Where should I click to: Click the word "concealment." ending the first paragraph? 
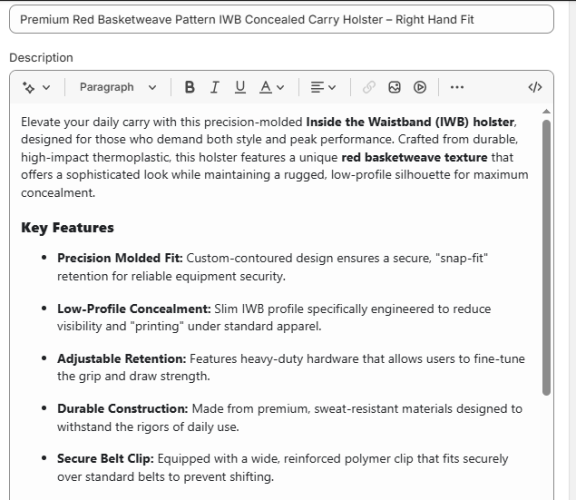tap(58, 193)
